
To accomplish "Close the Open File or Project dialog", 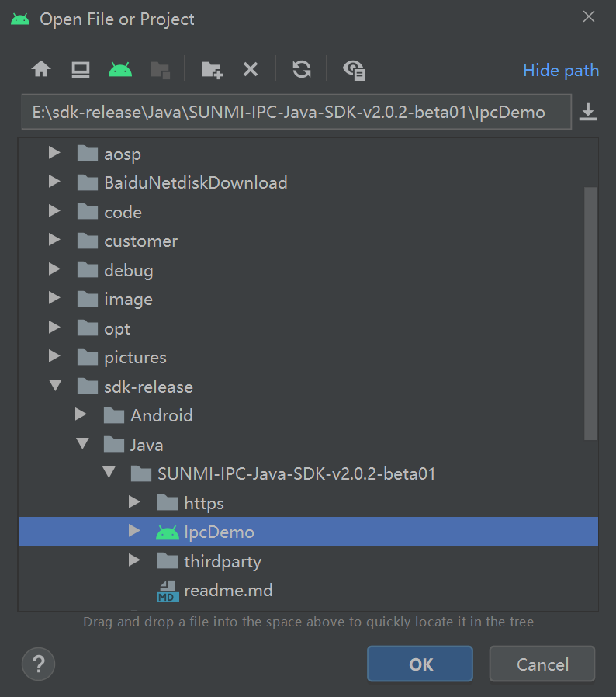I will pos(589,17).
